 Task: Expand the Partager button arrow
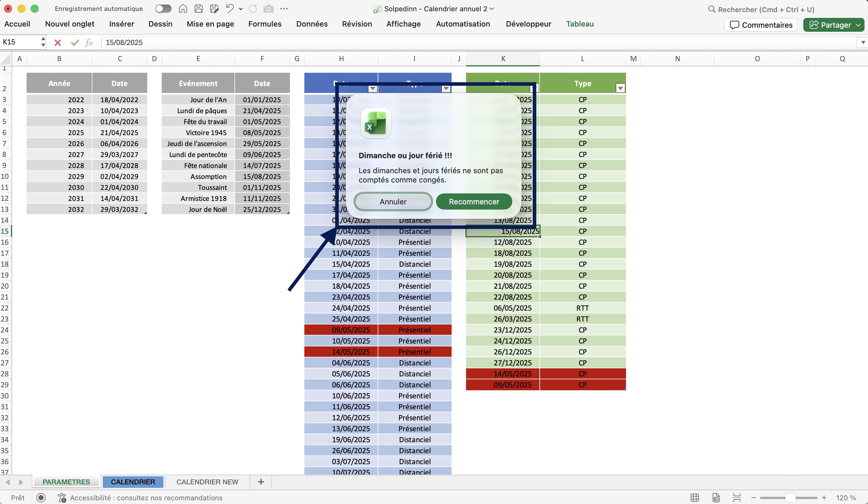[858, 25]
